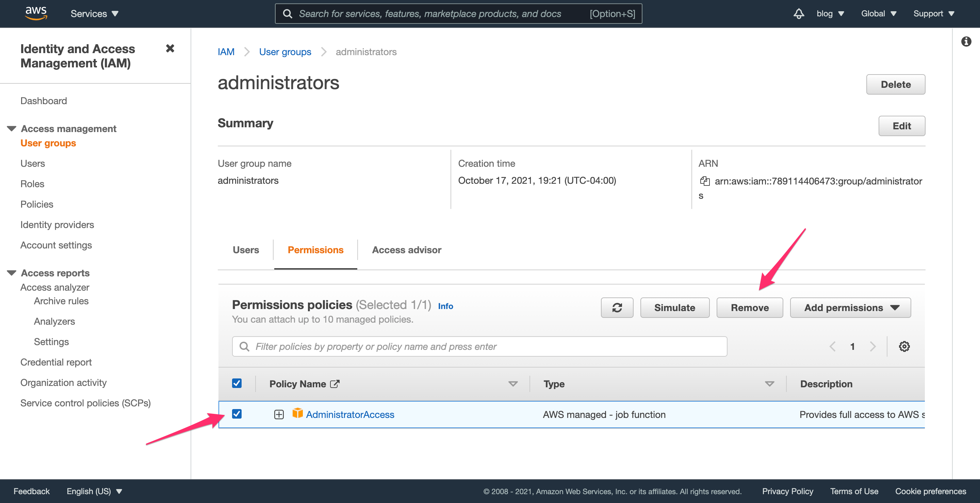Open the Support dropdown menu

(x=934, y=14)
